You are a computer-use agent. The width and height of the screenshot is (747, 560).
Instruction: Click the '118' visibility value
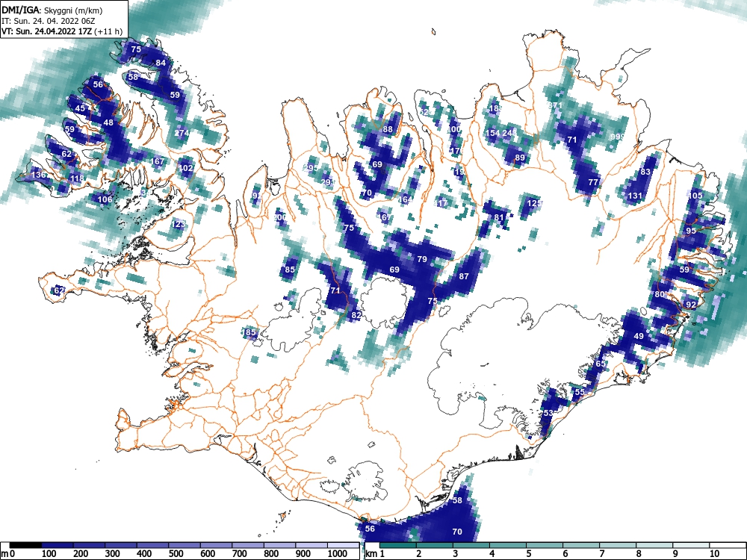pos(77,178)
